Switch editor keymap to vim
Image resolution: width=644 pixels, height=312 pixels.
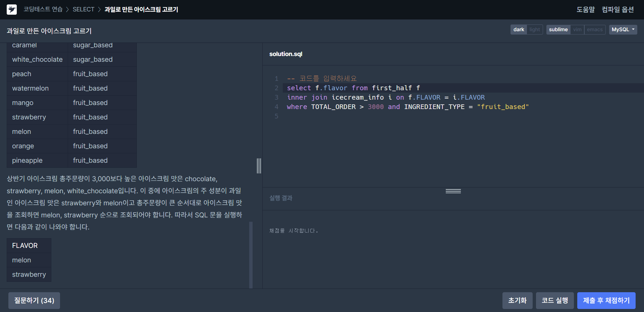point(577,30)
